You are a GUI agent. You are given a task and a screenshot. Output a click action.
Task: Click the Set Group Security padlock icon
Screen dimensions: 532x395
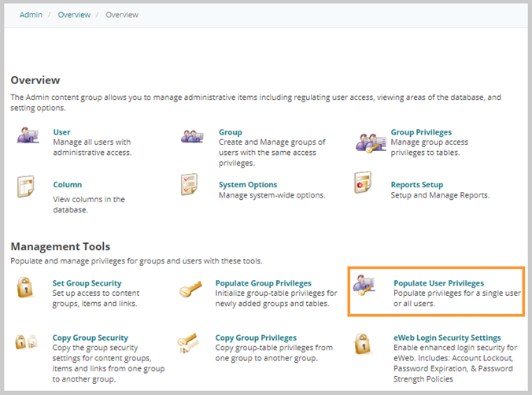[24, 287]
